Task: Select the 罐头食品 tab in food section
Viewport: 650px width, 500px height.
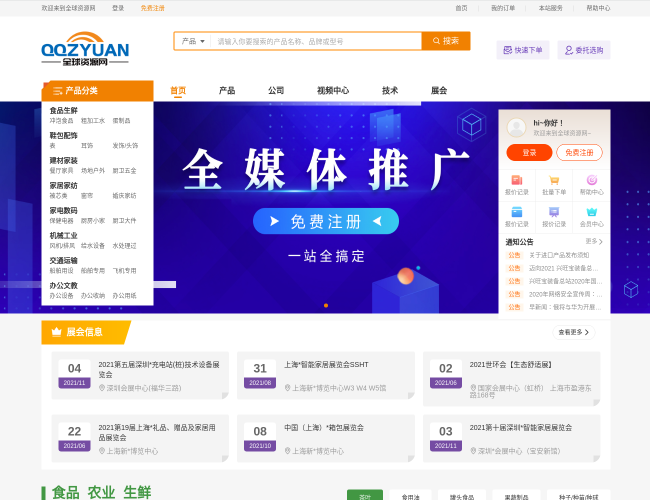Action: (x=462, y=496)
